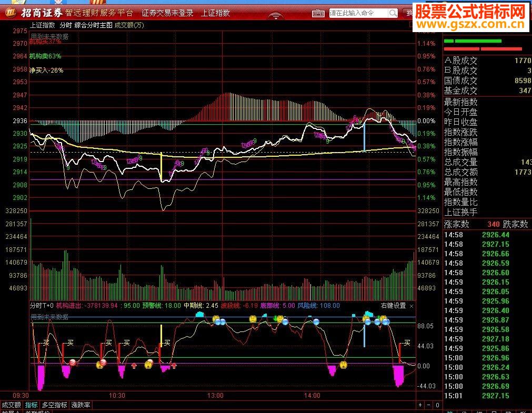Select the 指数涨幅 row
Image resolution: width=532 pixels, height=413 pixels.
click(x=487, y=142)
